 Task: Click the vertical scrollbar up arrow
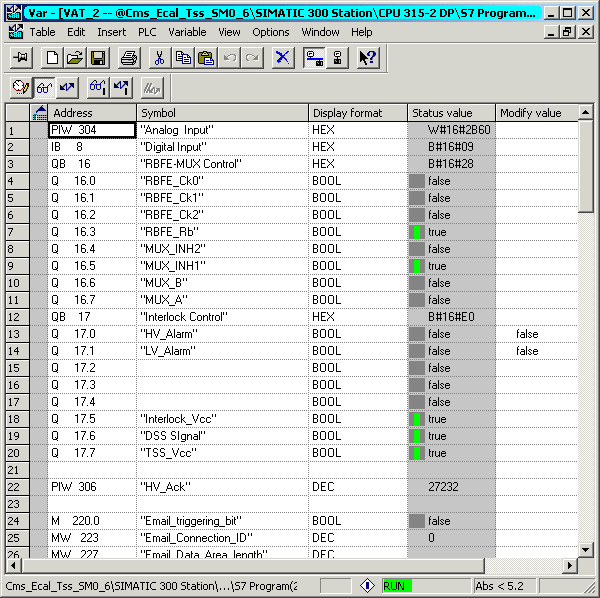585,112
